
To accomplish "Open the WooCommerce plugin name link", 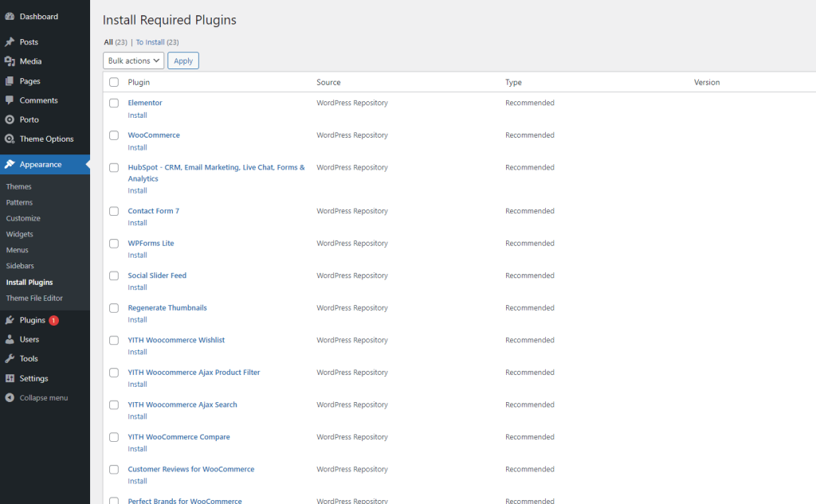I will tap(154, 135).
